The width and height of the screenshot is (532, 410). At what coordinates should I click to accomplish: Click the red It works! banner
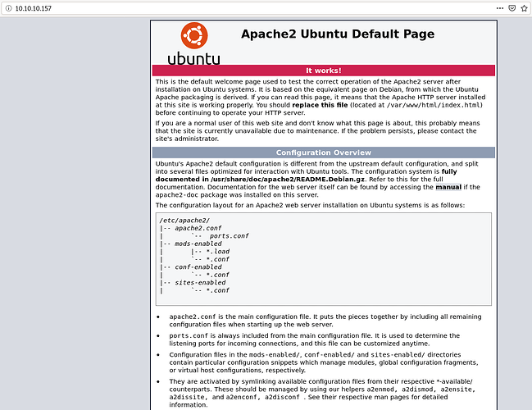pyautogui.click(x=323, y=71)
